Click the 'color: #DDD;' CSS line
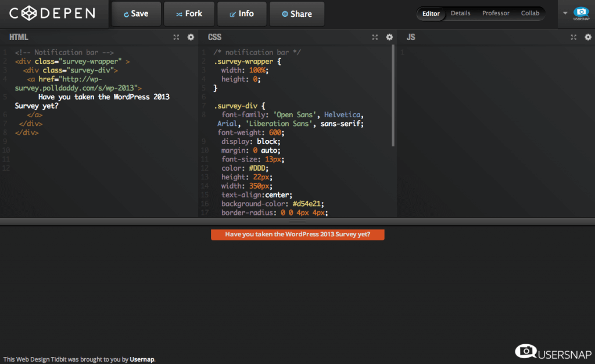This screenshot has width=595, height=364. click(x=245, y=168)
